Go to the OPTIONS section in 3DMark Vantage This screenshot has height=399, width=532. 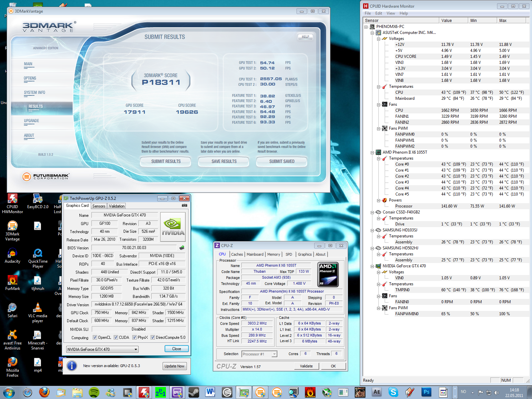[30, 78]
